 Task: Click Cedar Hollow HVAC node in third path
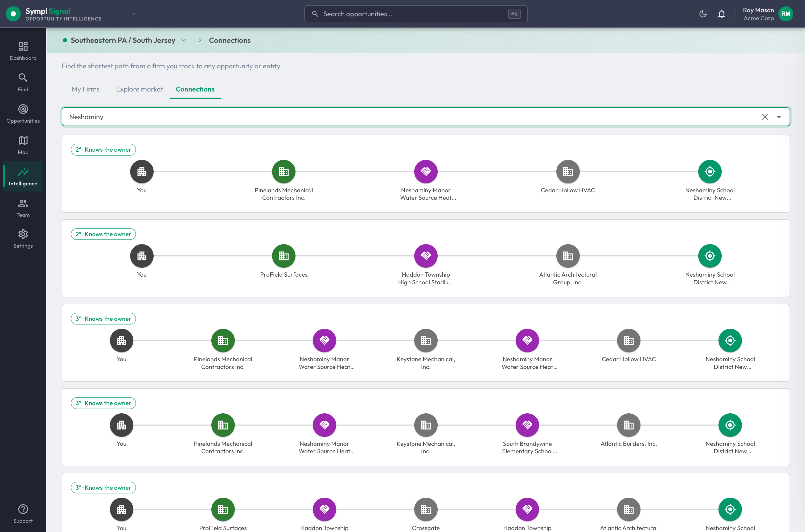coord(629,340)
